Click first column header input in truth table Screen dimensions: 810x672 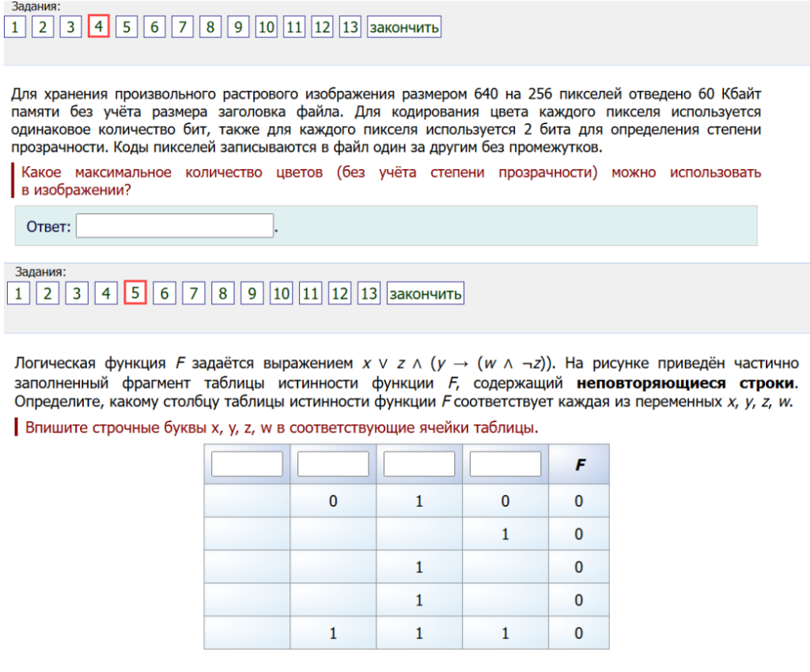click(247, 464)
